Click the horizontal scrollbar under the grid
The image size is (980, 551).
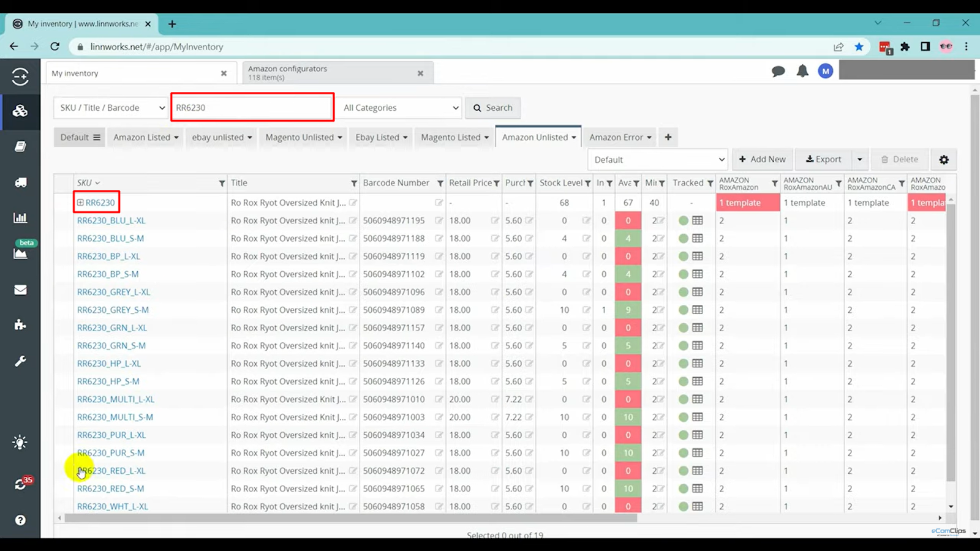pos(350,518)
